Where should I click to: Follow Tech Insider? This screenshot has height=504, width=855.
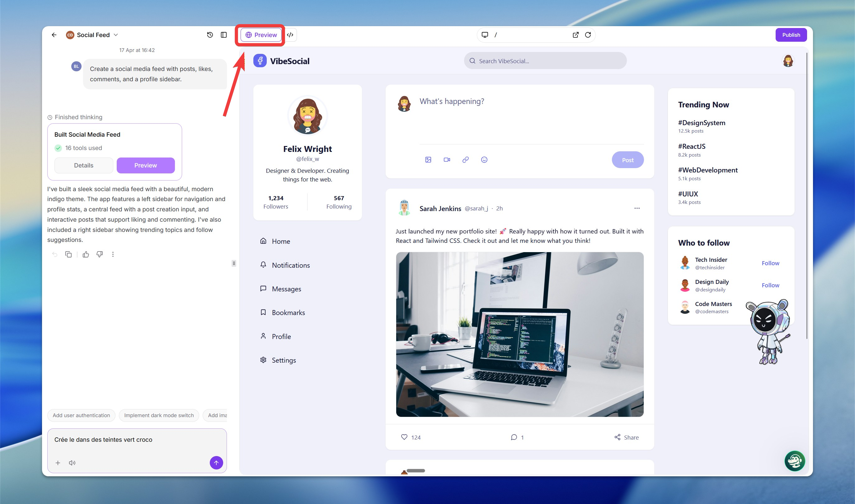pyautogui.click(x=770, y=263)
